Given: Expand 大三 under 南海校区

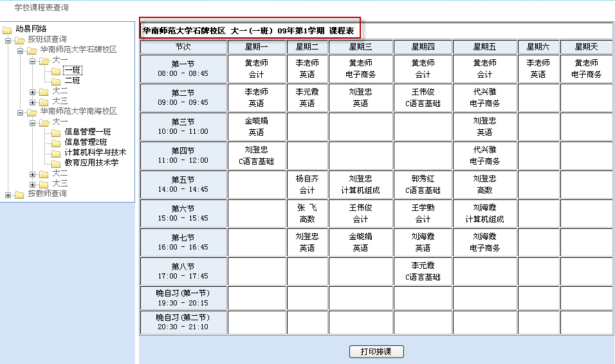Looking at the screenshot, I should tap(33, 184).
